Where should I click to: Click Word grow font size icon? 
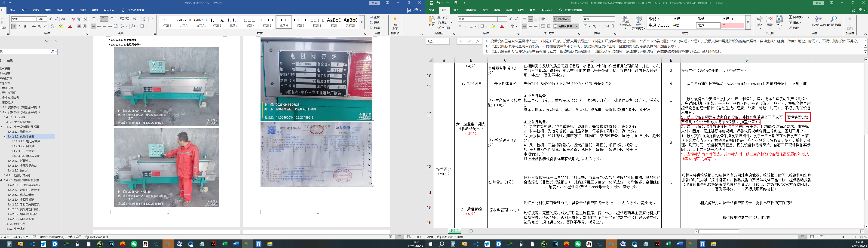[x=51, y=19]
